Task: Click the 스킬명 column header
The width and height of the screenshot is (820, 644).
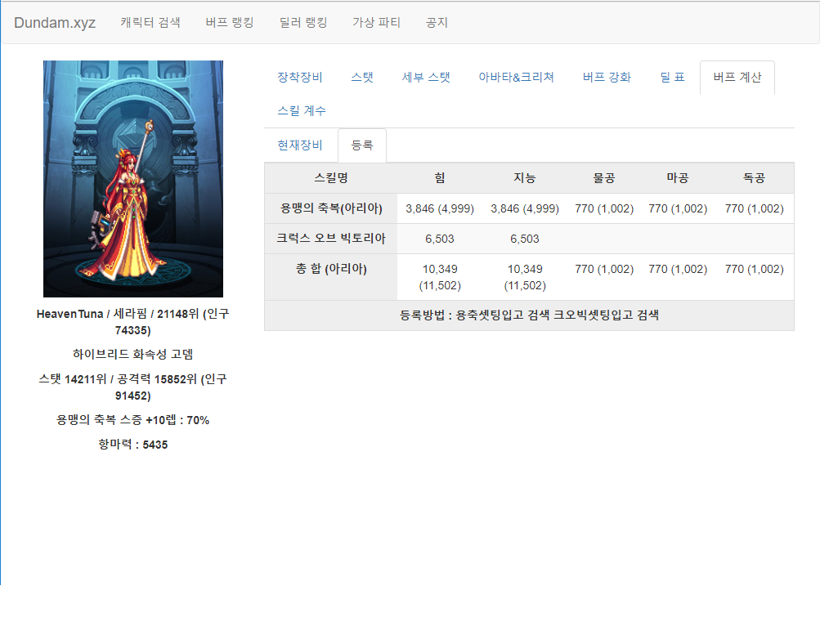Action: (330, 178)
